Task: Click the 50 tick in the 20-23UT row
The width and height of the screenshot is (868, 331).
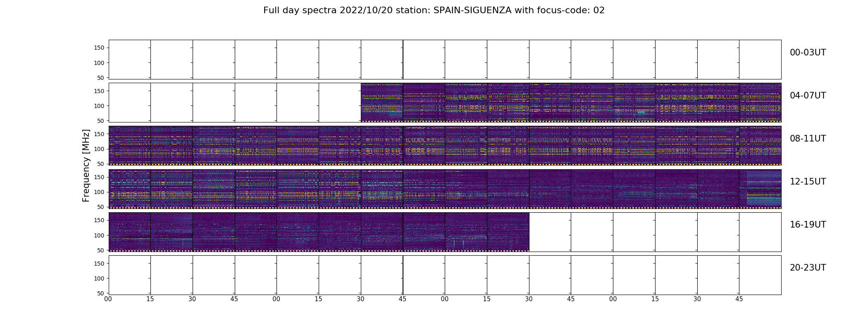Action: point(101,293)
